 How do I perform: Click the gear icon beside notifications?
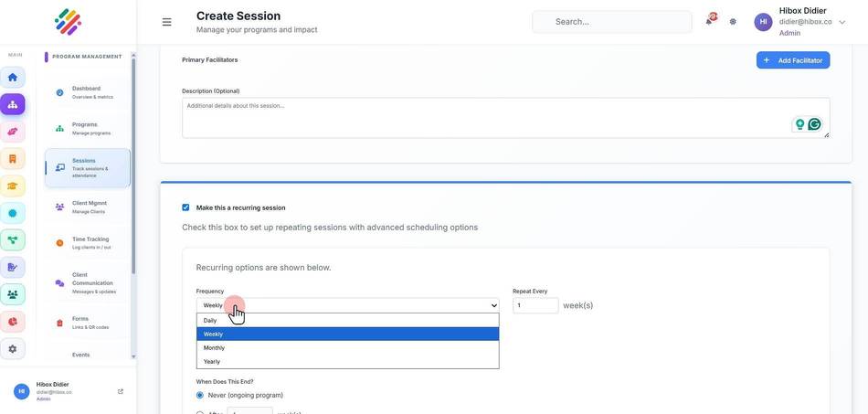[733, 22]
